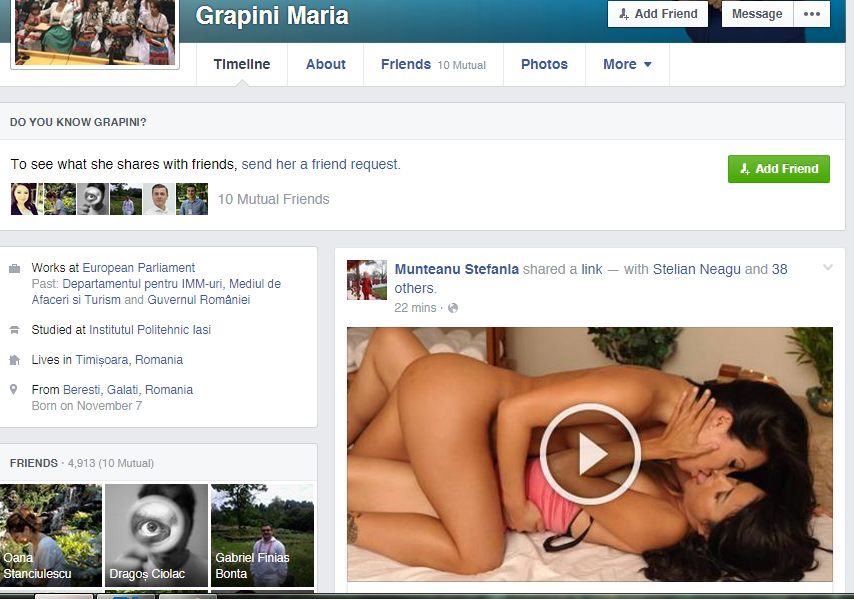
Task: Open the Guvernul României link
Action: coord(199,300)
